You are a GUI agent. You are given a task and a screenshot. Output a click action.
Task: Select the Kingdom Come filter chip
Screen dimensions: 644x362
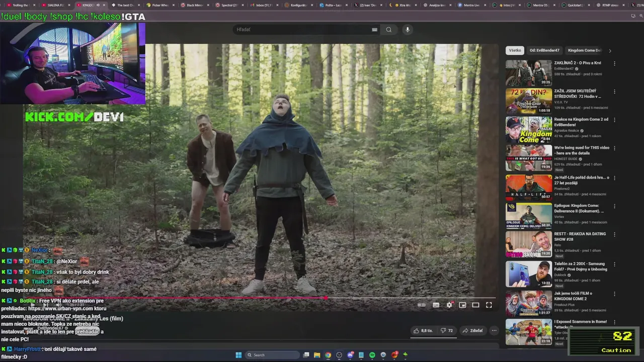[x=584, y=50]
